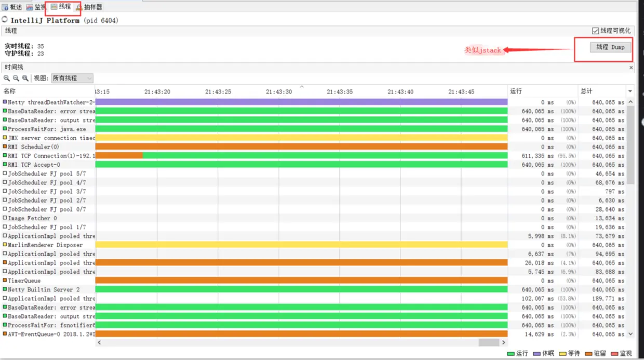The height and width of the screenshot is (360, 644).
Task: Click the vertical scrollbar up arrow
Action: click(x=630, y=102)
